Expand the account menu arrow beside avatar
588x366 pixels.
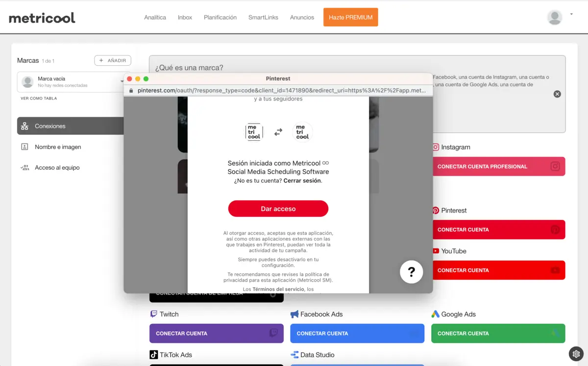click(571, 15)
